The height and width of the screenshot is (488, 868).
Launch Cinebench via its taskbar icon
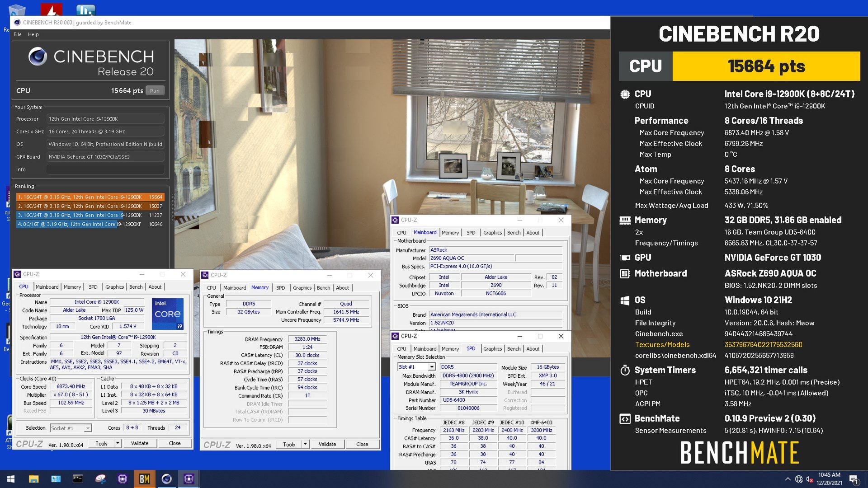coord(166,479)
